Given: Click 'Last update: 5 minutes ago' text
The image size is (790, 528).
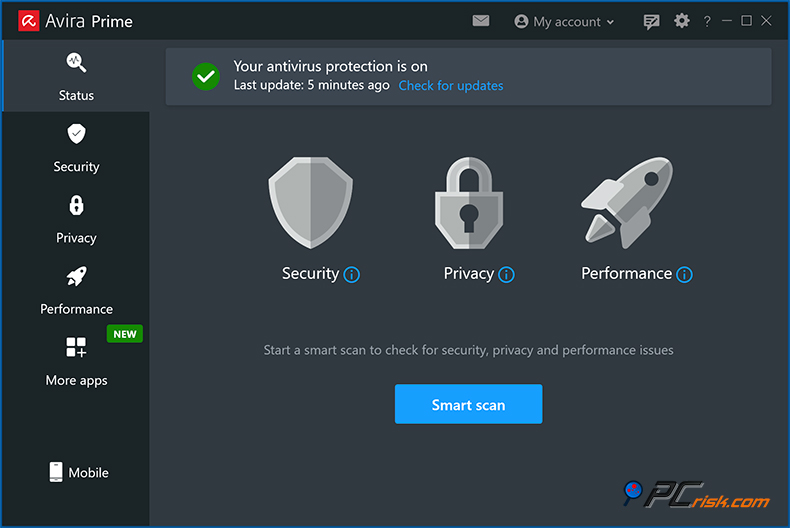Looking at the screenshot, I should coord(311,85).
